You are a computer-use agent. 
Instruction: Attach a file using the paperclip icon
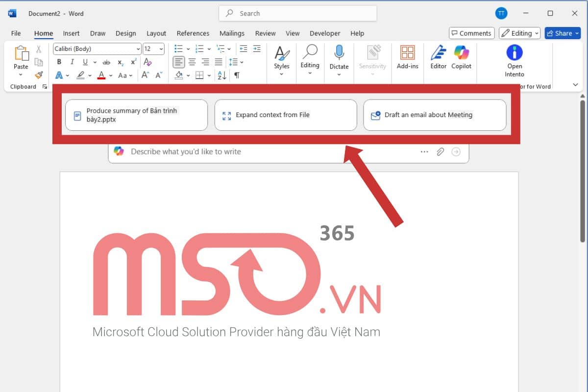(x=441, y=152)
